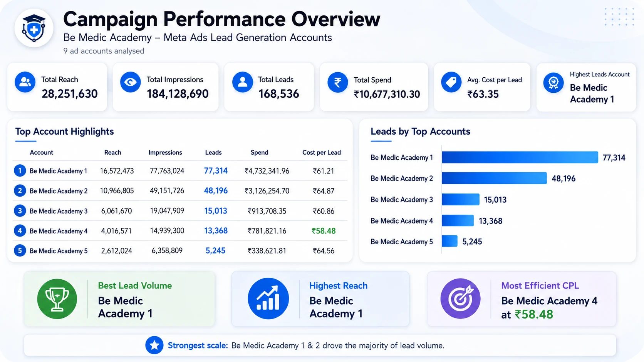Screen dimensions: 644x362
Task: Click the green trophy Best Lead Volume icon
Action: point(57,299)
